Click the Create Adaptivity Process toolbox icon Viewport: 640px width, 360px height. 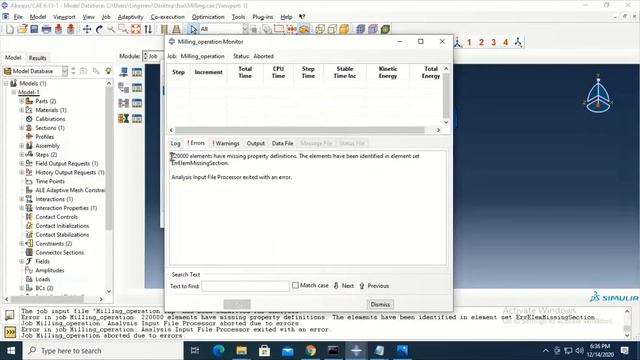pyautogui.click(x=124, y=87)
